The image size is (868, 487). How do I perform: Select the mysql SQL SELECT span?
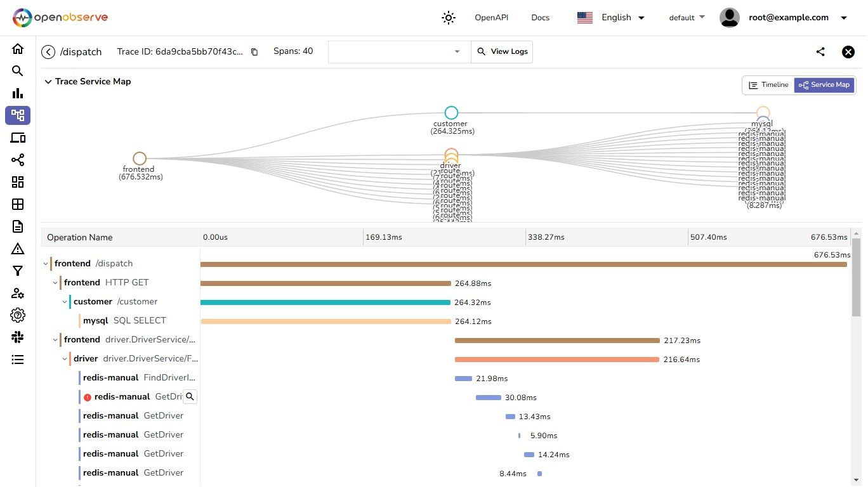click(124, 321)
